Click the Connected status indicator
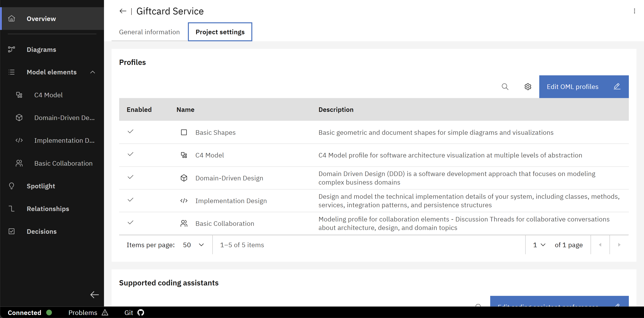 click(x=30, y=313)
